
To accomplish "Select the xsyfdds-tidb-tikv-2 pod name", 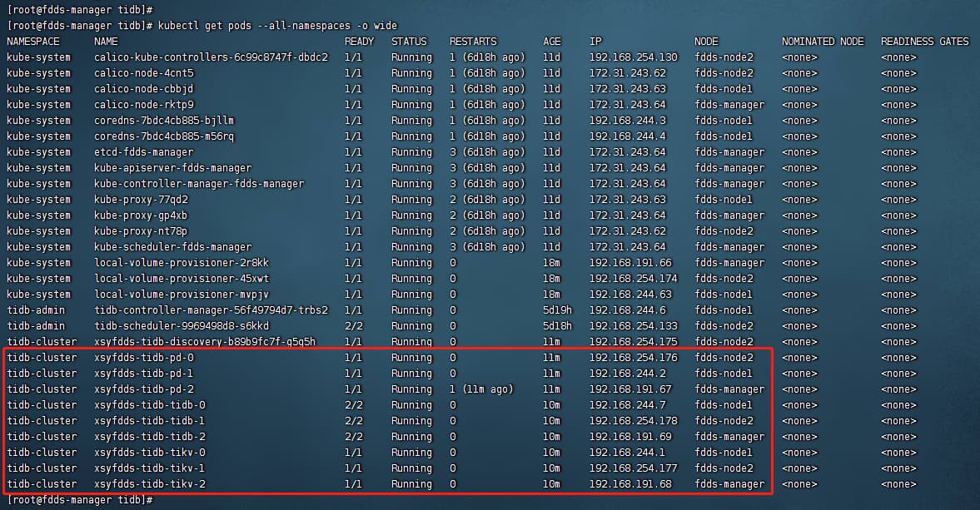I will point(149,484).
